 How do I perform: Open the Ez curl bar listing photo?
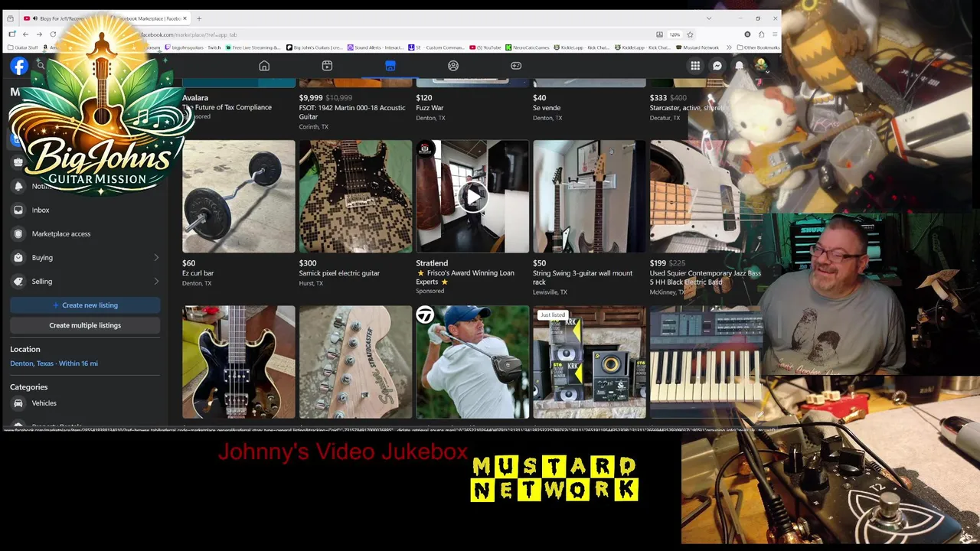pos(238,196)
